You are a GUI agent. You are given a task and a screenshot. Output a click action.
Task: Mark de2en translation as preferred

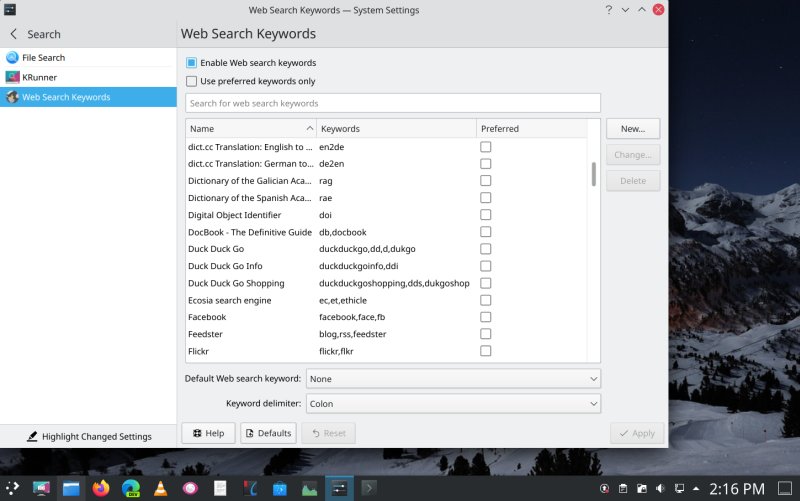(x=486, y=164)
